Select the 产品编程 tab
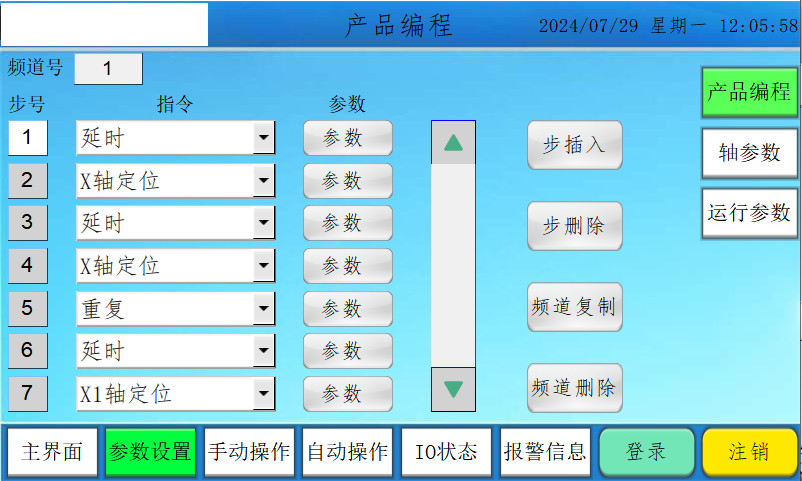The height and width of the screenshot is (481, 802). tap(749, 92)
